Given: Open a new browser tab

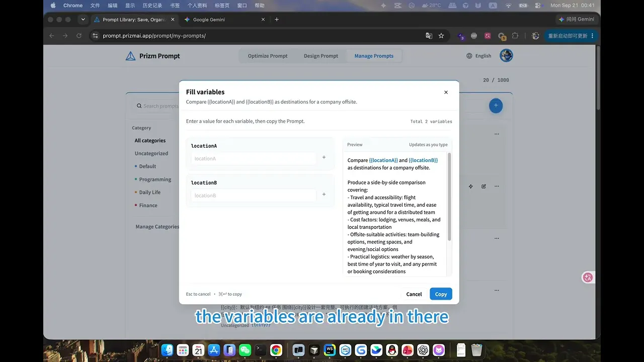Looking at the screenshot, I should pos(277,20).
